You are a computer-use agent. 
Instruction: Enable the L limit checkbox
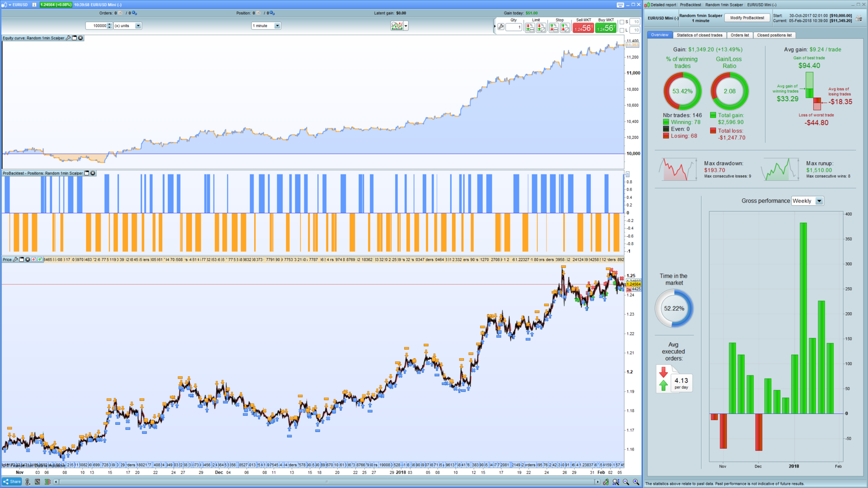622,30
